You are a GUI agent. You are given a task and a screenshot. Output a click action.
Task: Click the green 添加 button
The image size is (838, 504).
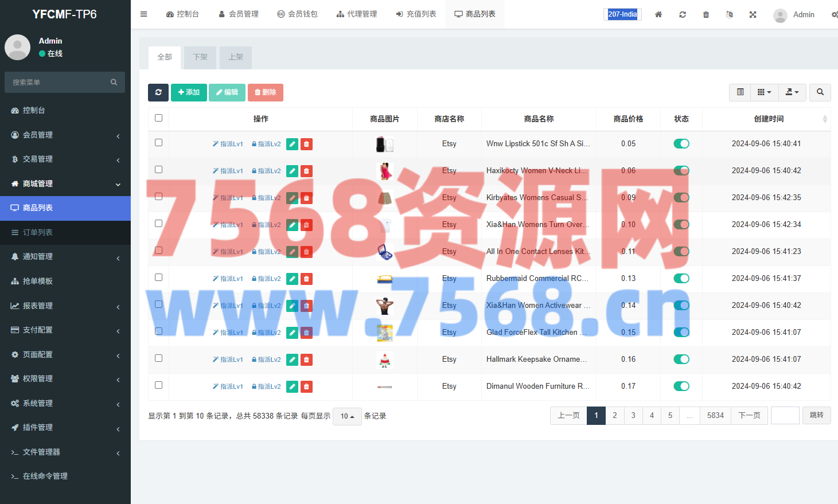click(189, 92)
